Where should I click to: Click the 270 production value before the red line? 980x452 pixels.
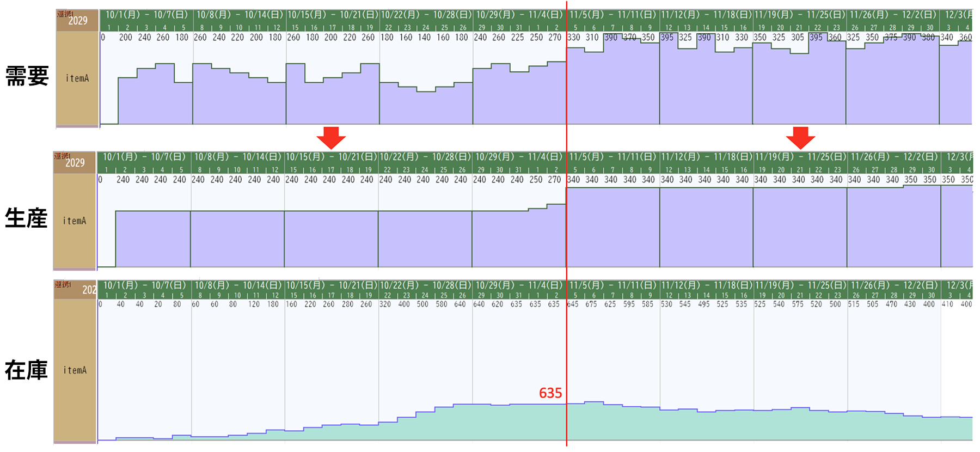[554, 180]
